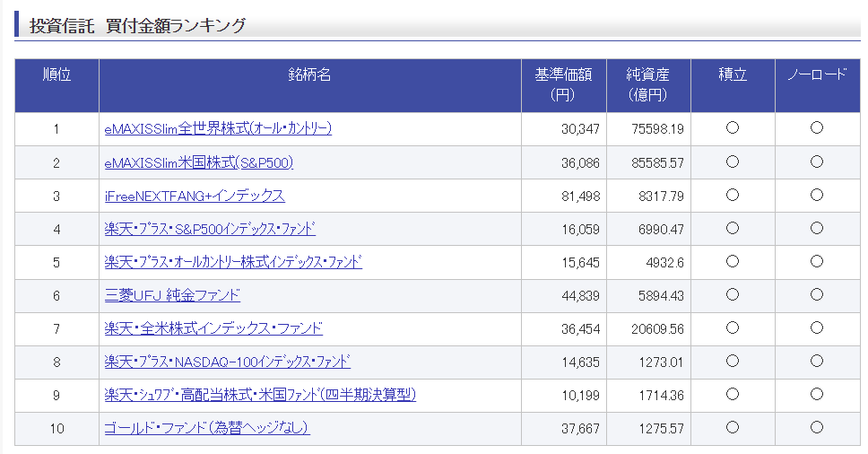Screen dimensions: 868x454
Task: Open 楽天・プラス・NASDAQ-100インデックス・ファンド link
Action: tap(227, 362)
